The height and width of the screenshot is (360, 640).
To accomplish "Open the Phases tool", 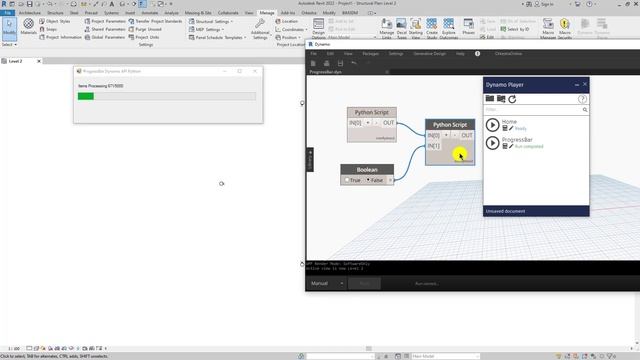I will (468, 27).
